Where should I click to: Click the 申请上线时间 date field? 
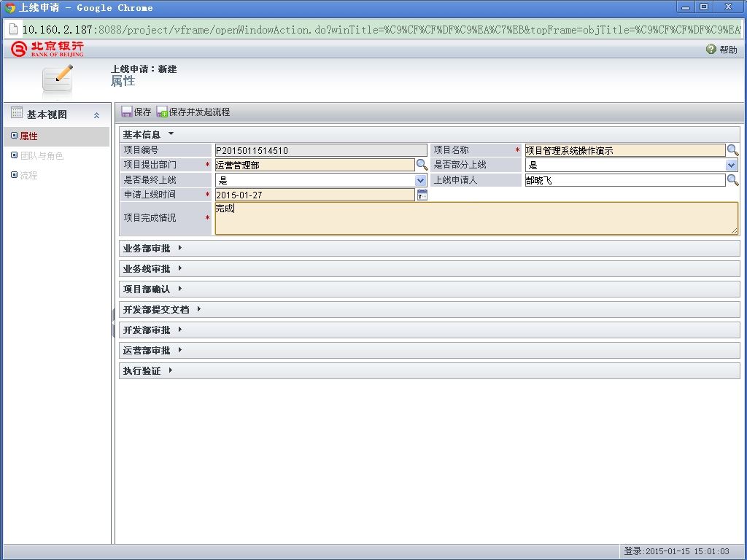pyautogui.click(x=315, y=195)
